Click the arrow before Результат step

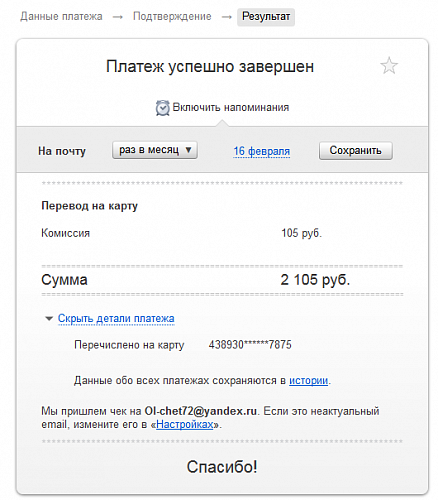coord(227,17)
